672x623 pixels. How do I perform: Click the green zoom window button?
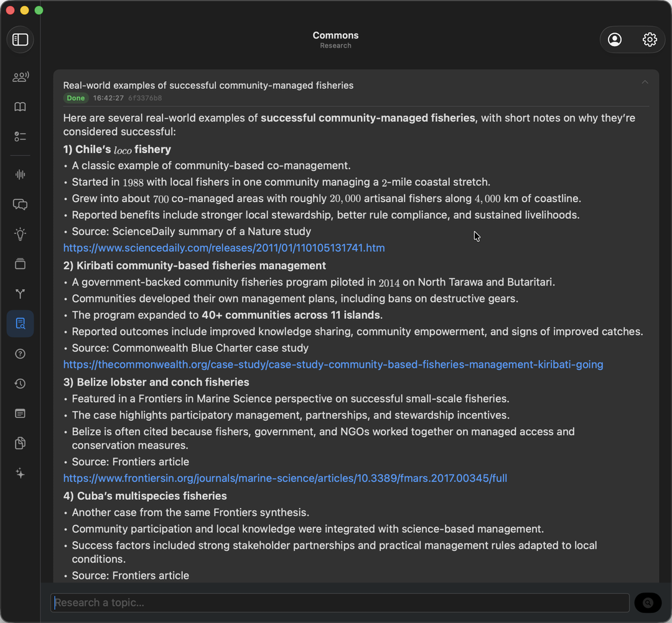coord(39,11)
